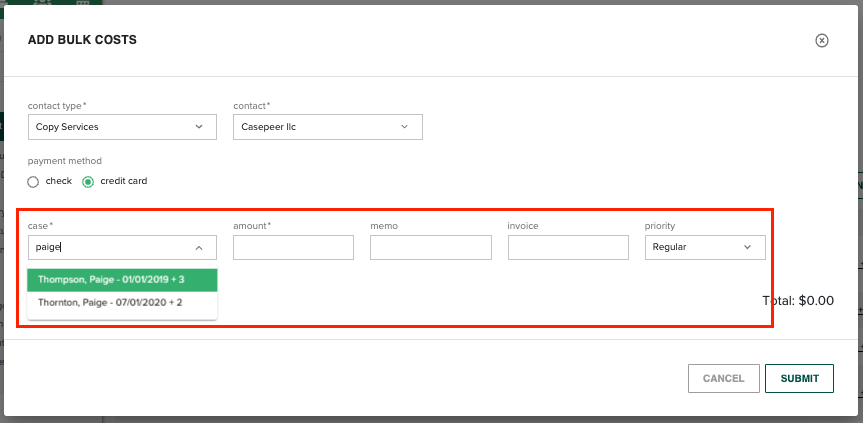Cancel the bulk costs form
This screenshot has width=863, height=423.
[x=724, y=378]
